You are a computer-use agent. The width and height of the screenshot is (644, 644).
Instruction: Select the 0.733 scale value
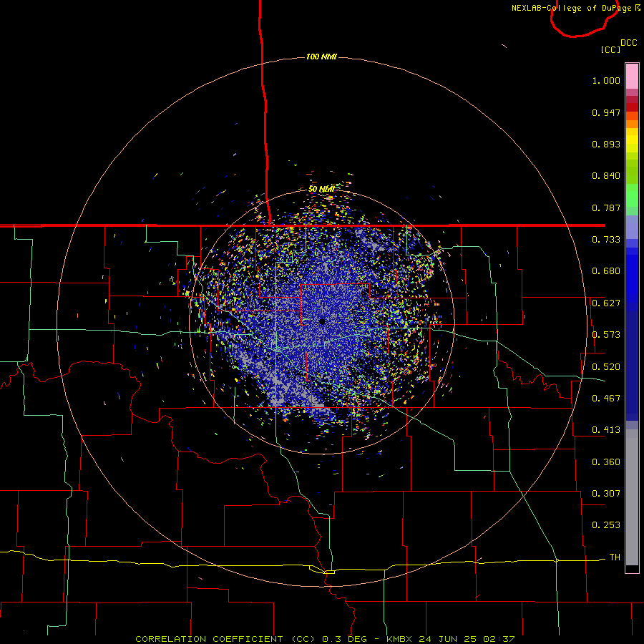tap(606, 240)
